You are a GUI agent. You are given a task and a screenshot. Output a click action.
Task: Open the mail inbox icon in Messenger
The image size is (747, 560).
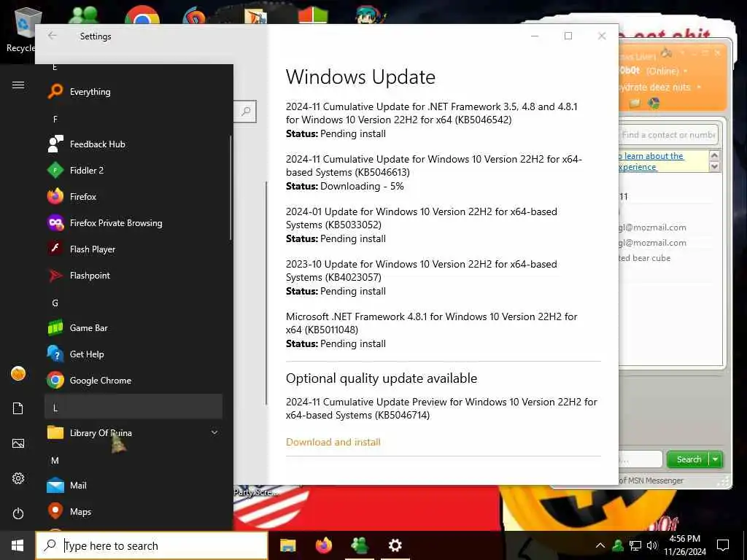point(635,104)
